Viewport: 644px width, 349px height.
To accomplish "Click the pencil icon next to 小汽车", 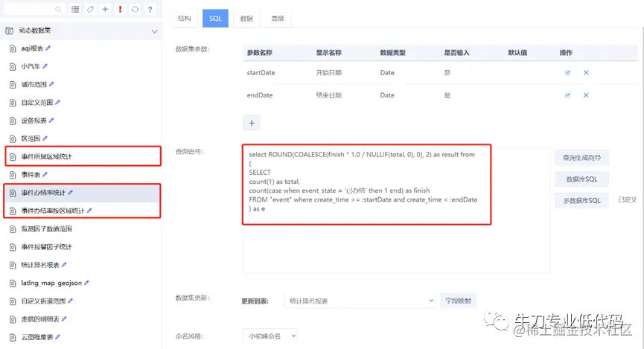I will (45, 66).
